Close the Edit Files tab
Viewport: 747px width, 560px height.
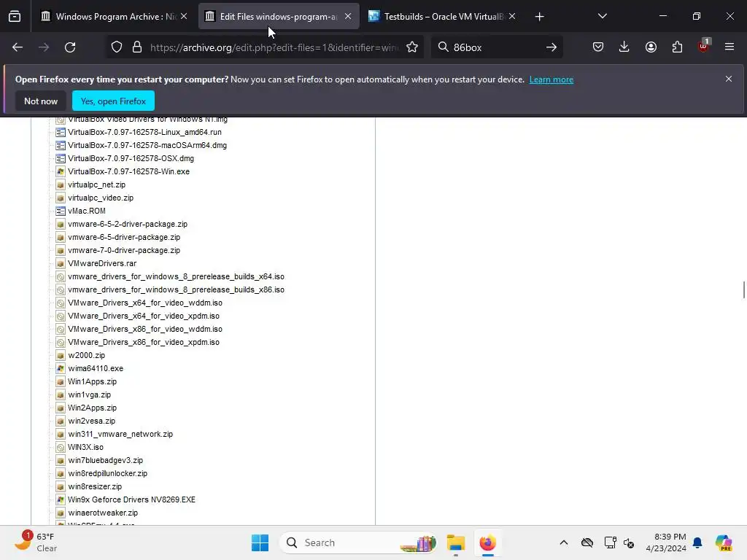(x=348, y=16)
